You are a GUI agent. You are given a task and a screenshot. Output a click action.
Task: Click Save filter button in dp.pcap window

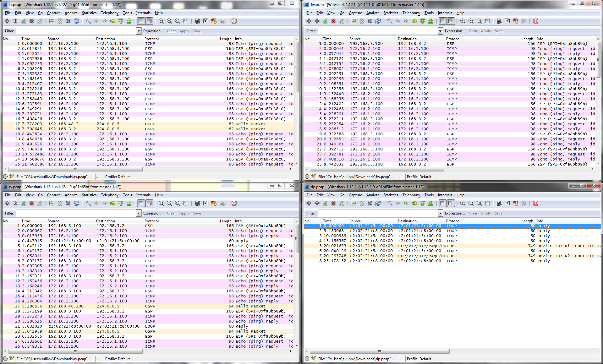coord(498,213)
